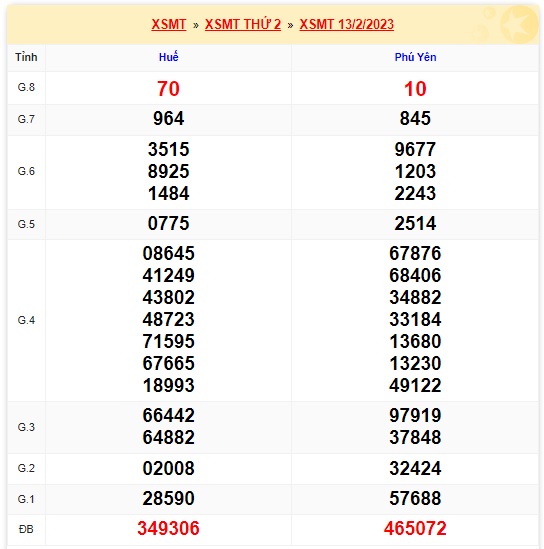This screenshot has height=549, width=544.
Task: Click Huế special prize 349306
Action: [x=168, y=529]
